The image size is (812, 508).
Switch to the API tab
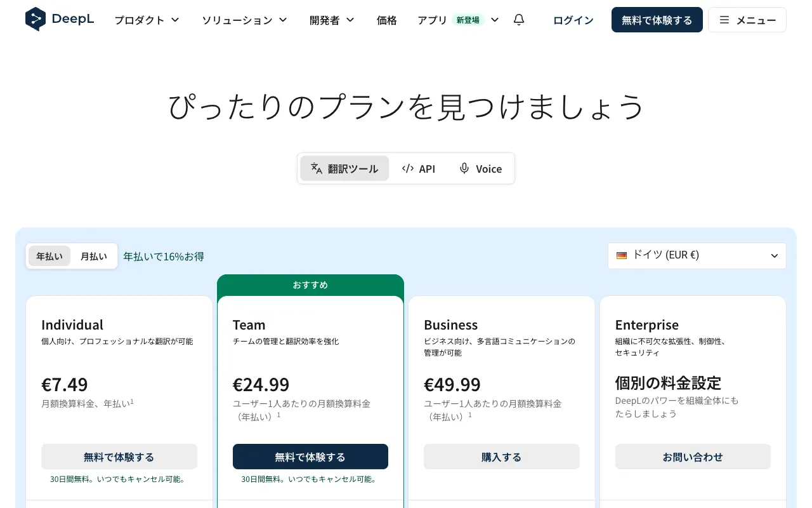pyautogui.click(x=419, y=168)
